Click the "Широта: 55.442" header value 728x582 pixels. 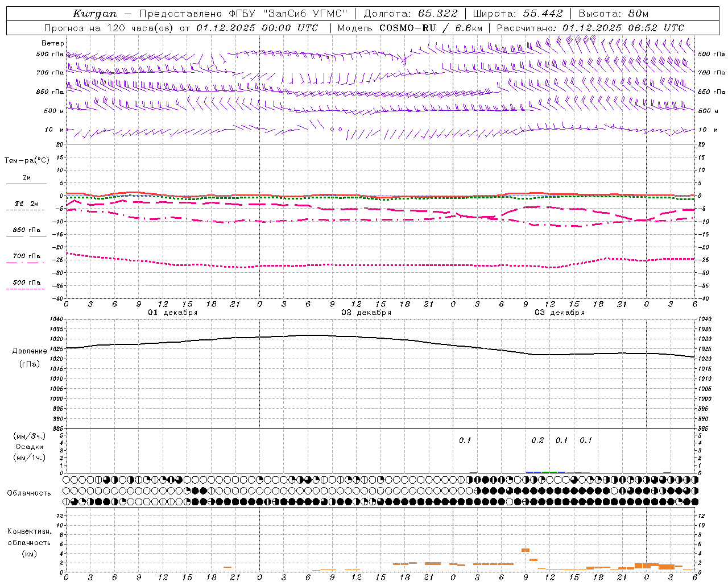pyautogui.click(x=518, y=14)
